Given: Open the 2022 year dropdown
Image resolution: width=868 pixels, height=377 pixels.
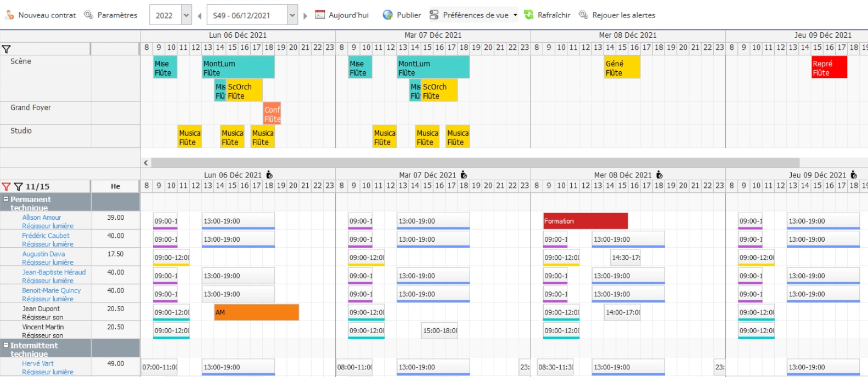Looking at the screenshot, I should [x=186, y=15].
